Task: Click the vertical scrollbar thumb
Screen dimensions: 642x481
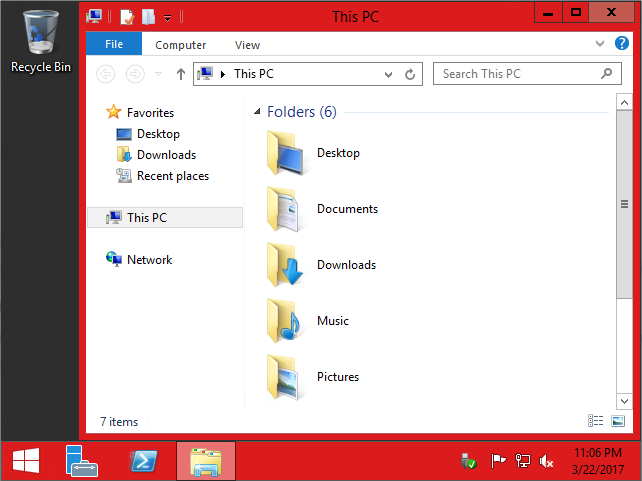Action: click(x=624, y=204)
